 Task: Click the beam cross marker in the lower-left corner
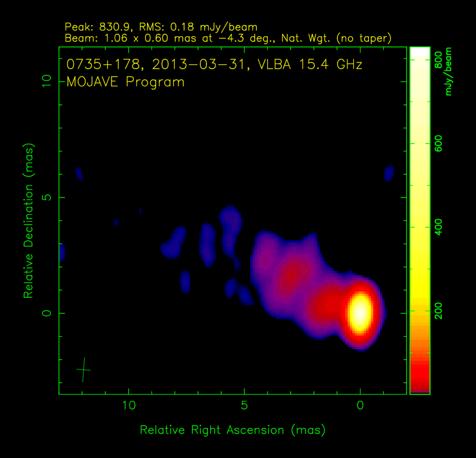click(x=84, y=369)
